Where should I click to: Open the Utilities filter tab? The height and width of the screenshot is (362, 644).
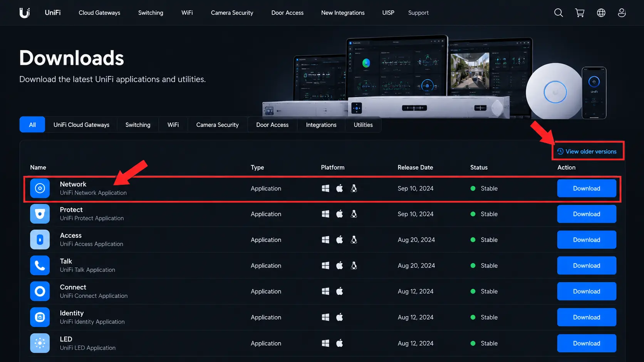tap(363, 125)
